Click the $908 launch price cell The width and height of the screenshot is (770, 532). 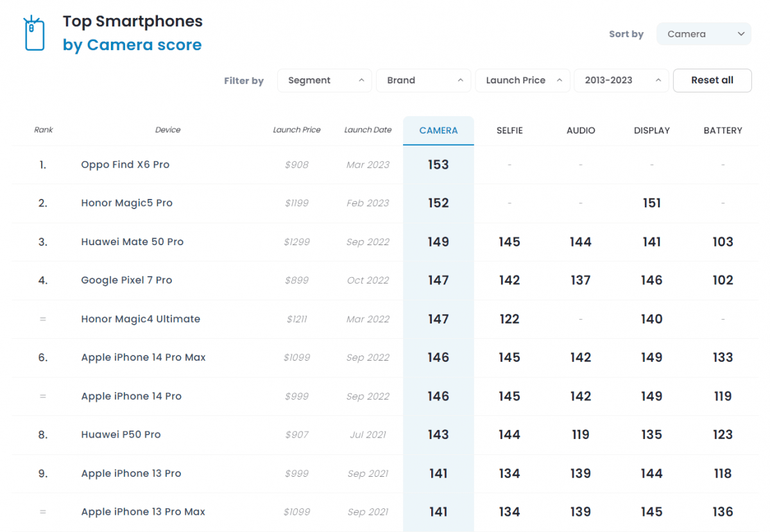[x=296, y=164]
